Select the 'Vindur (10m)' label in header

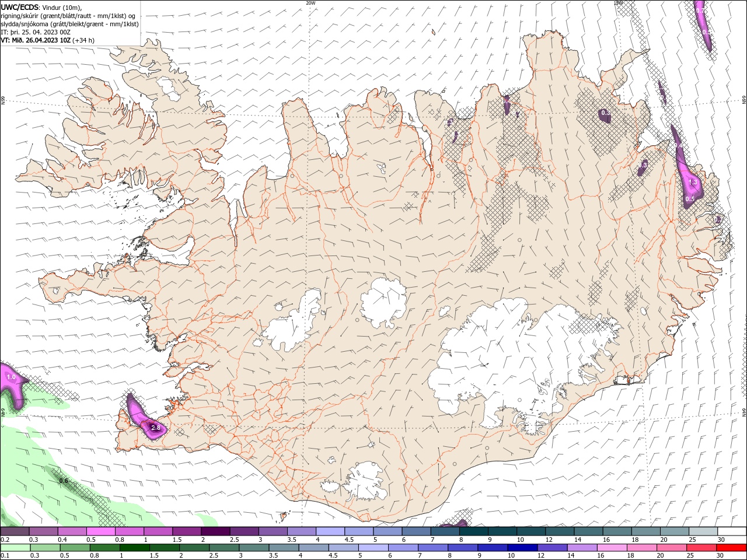62,7
